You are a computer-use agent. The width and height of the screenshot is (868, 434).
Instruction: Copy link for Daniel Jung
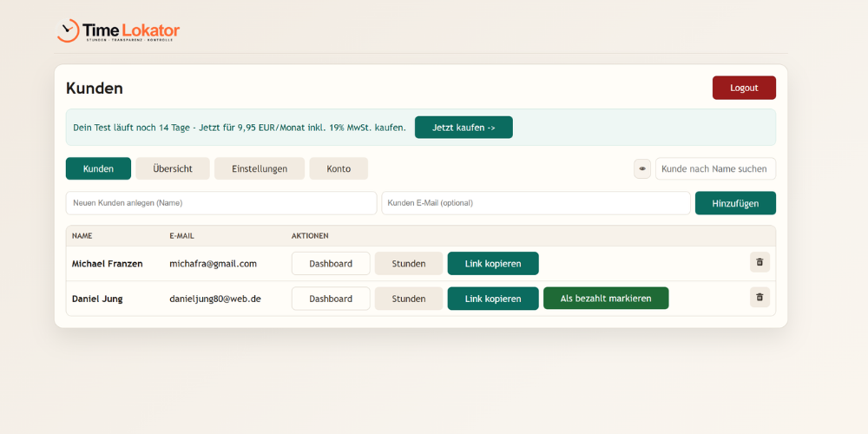[493, 299]
